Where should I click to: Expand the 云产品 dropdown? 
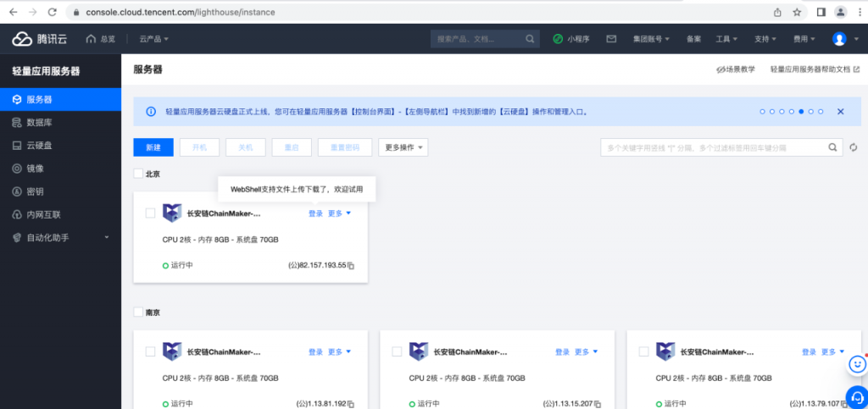(x=154, y=39)
